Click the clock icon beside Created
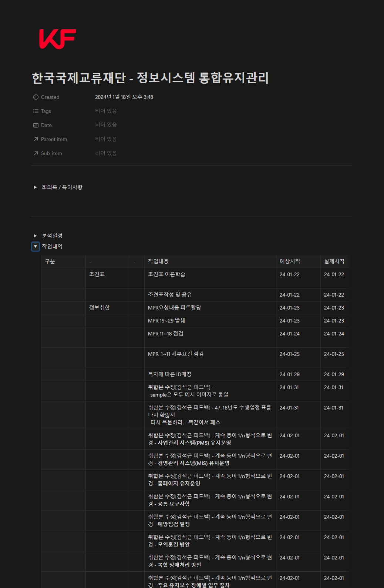This screenshot has height=588, width=384. point(36,97)
